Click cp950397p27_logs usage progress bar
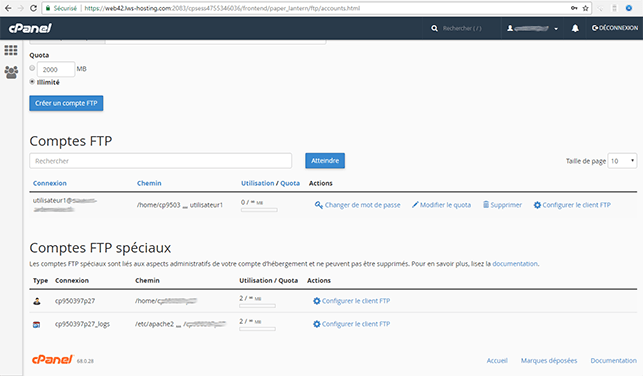This screenshot has width=643, height=376. point(258,329)
